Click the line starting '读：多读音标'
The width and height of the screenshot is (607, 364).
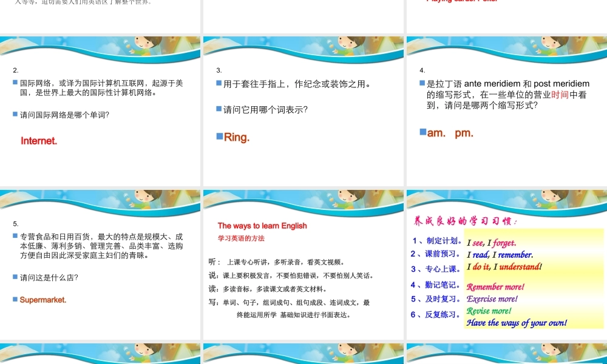click(268, 289)
